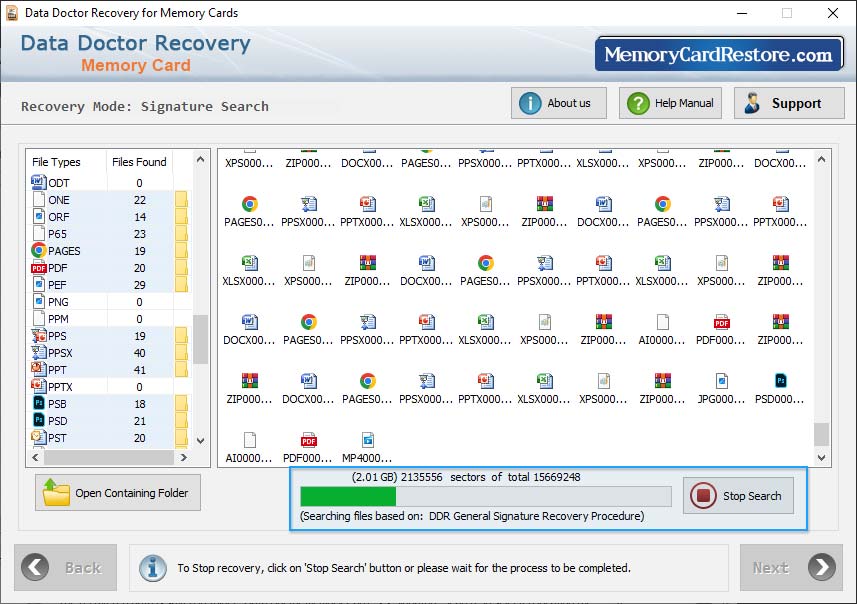
Task: Click the PPT count value 41
Action: point(139,370)
